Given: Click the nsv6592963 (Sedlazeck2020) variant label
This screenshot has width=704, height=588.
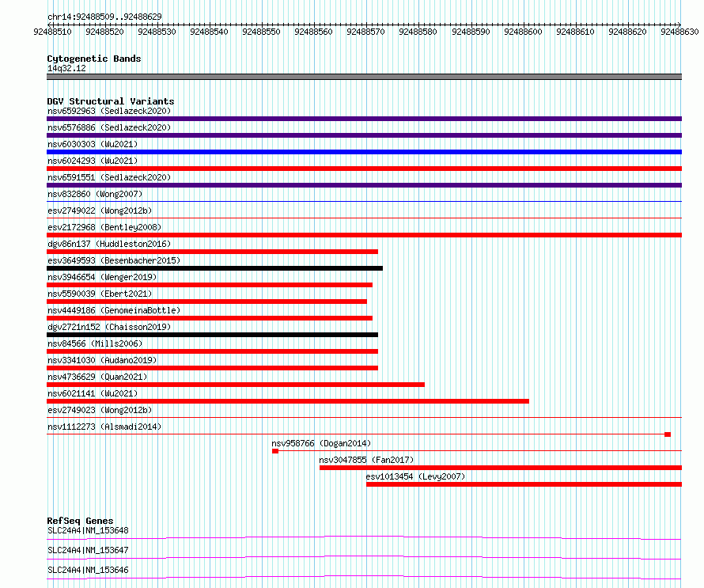Looking at the screenshot, I should (x=109, y=111).
